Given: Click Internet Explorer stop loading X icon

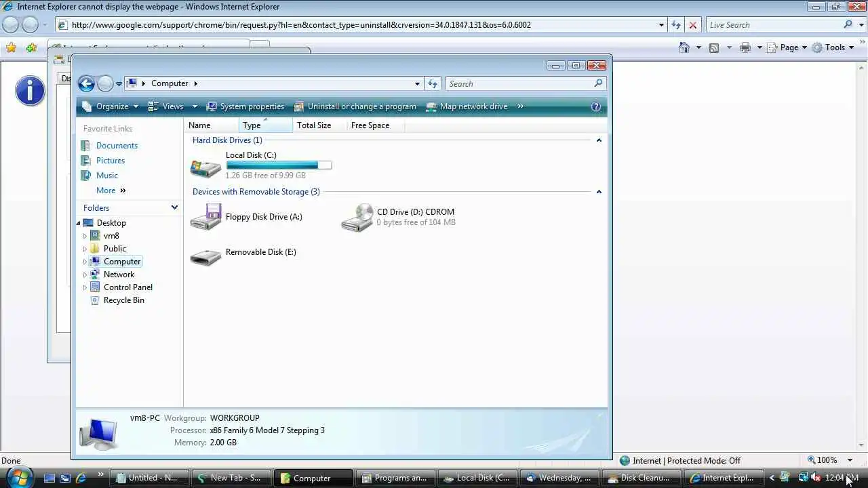Looking at the screenshot, I should (692, 25).
